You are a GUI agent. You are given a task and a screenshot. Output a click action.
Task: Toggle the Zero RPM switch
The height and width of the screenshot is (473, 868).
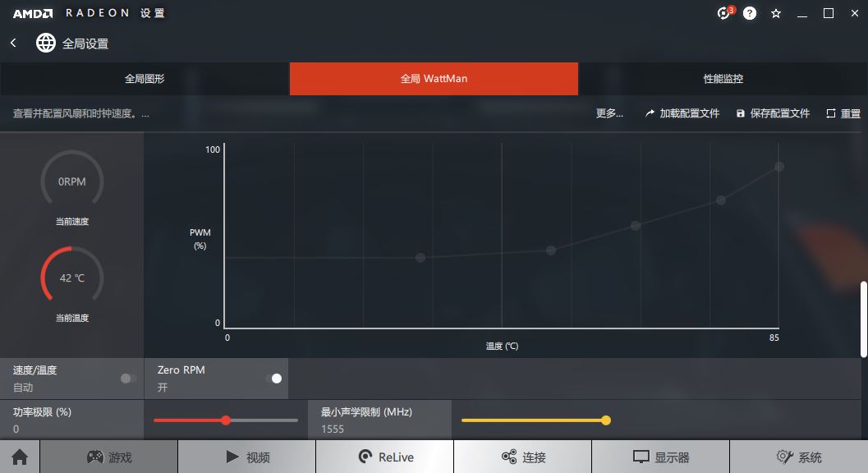pyautogui.click(x=273, y=379)
